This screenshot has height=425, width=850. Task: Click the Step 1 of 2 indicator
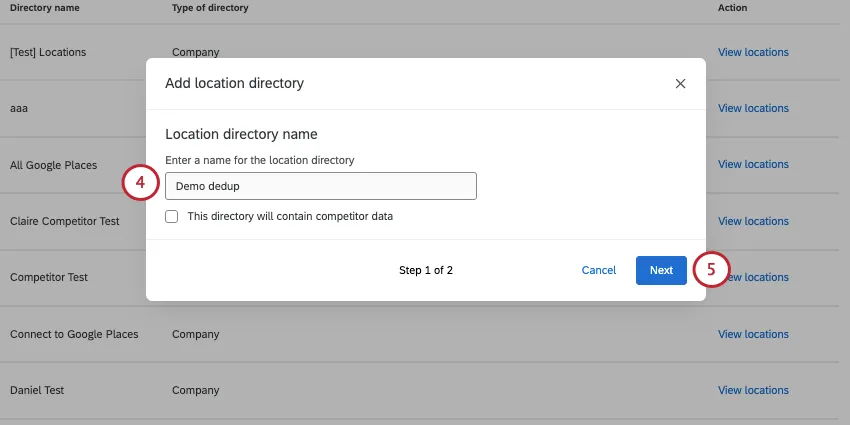pos(426,270)
